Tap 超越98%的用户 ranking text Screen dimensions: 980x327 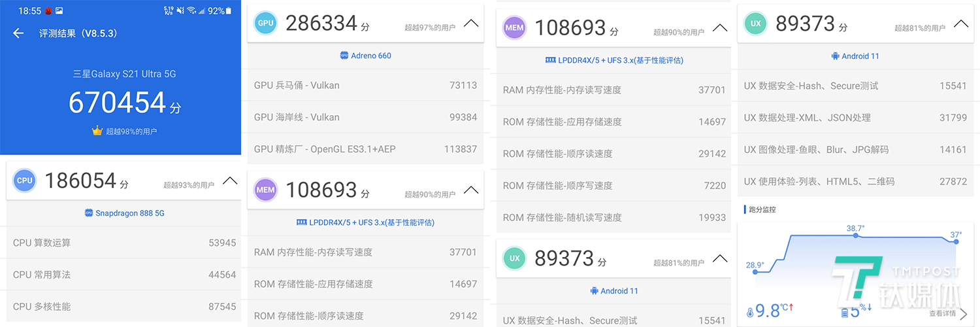(x=131, y=131)
